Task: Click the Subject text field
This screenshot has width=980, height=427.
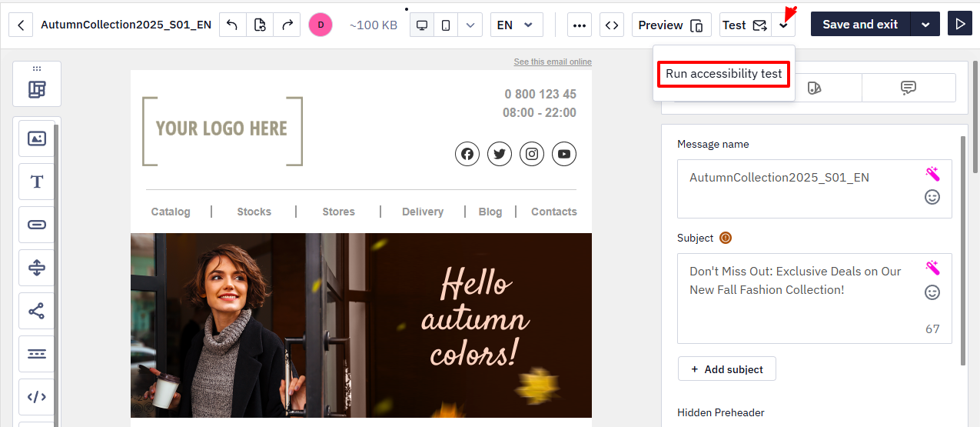Action: point(815,298)
